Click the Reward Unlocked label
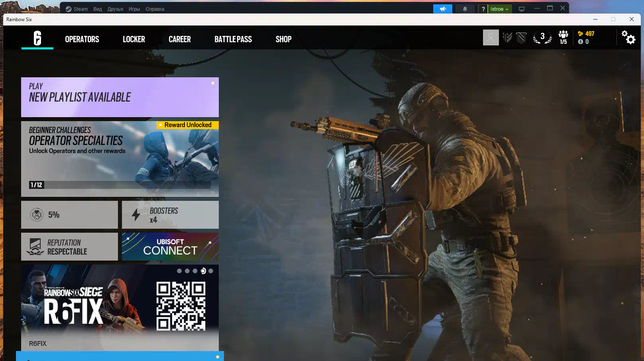The height and width of the screenshot is (361, 644). coord(188,125)
